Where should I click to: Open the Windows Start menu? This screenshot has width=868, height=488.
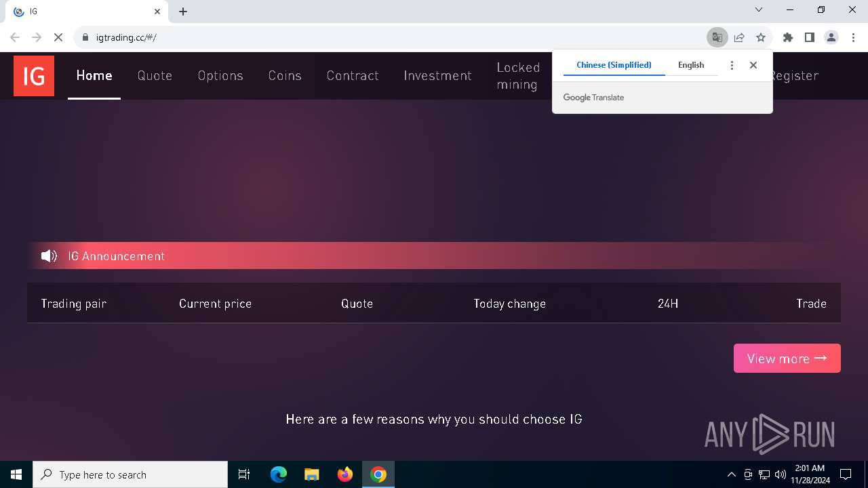point(16,474)
